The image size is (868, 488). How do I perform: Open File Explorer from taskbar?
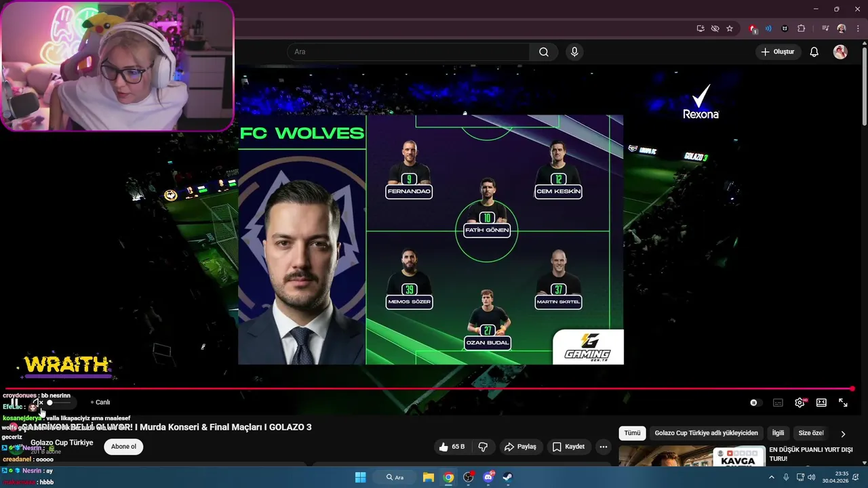(429, 477)
